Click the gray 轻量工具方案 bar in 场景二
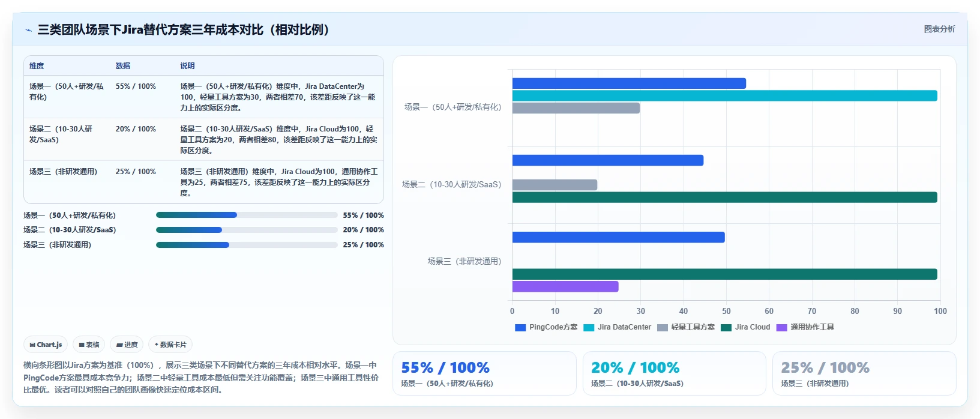This screenshot has width=980, height=419. point(555,185)
